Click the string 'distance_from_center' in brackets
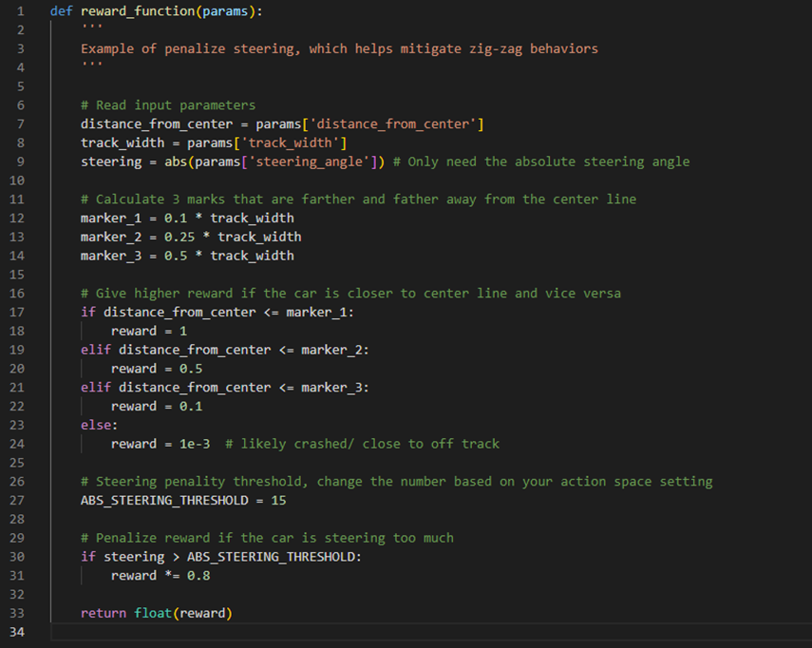The width and height of the screenshot is (812, 648). pos(393,124)
